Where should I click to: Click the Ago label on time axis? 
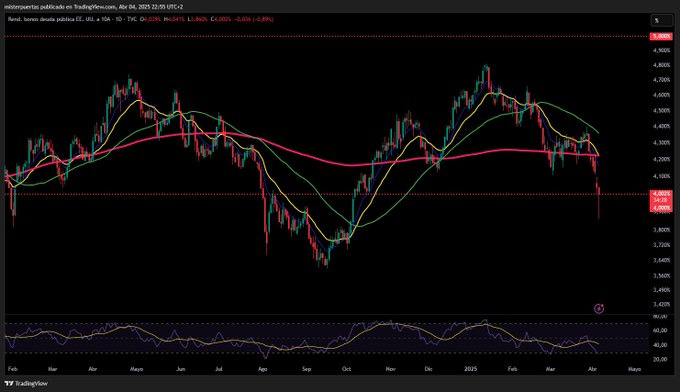click(x=262, y=369)
